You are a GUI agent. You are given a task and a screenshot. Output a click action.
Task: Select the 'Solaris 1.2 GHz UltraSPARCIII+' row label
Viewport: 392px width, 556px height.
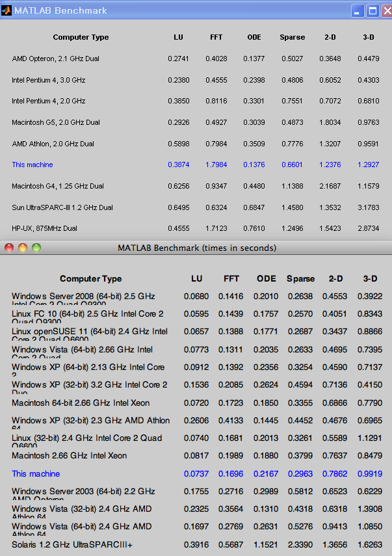[x=72, y=545]
